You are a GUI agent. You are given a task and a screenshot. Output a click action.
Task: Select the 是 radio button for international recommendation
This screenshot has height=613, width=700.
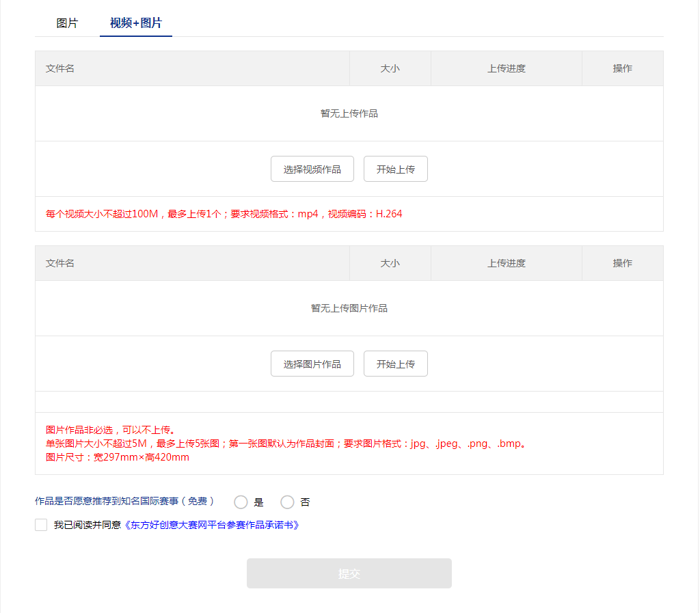pos(241,502)
